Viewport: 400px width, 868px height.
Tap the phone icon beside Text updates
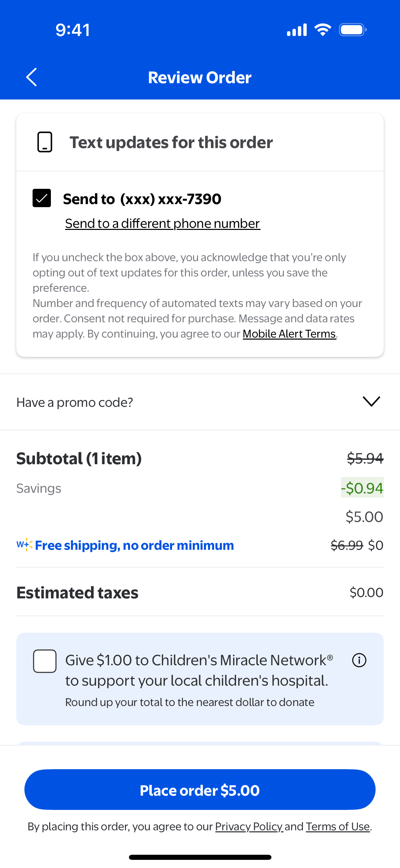point(44,142)
